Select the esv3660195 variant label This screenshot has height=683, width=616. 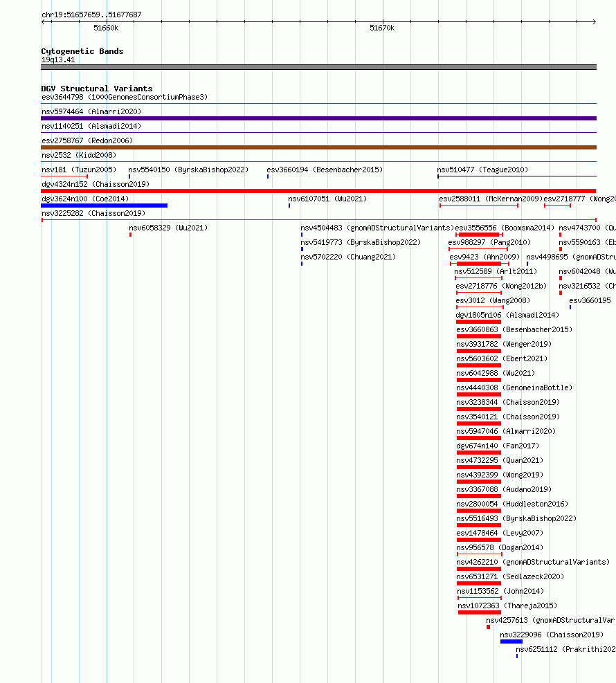click(x=590, y=300)
